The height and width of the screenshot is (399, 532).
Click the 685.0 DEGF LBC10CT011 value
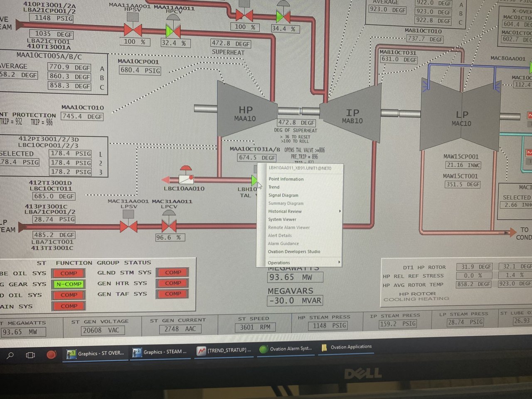click(54, 196)
